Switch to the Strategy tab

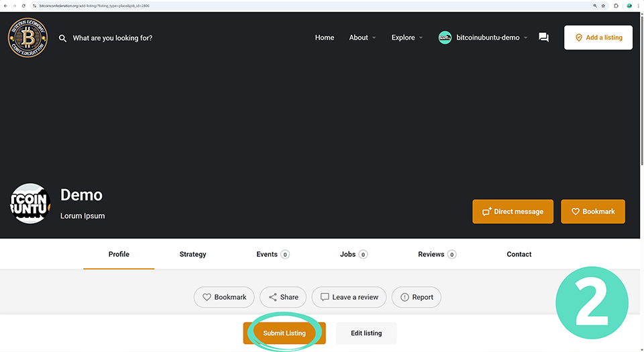point(193,254)
